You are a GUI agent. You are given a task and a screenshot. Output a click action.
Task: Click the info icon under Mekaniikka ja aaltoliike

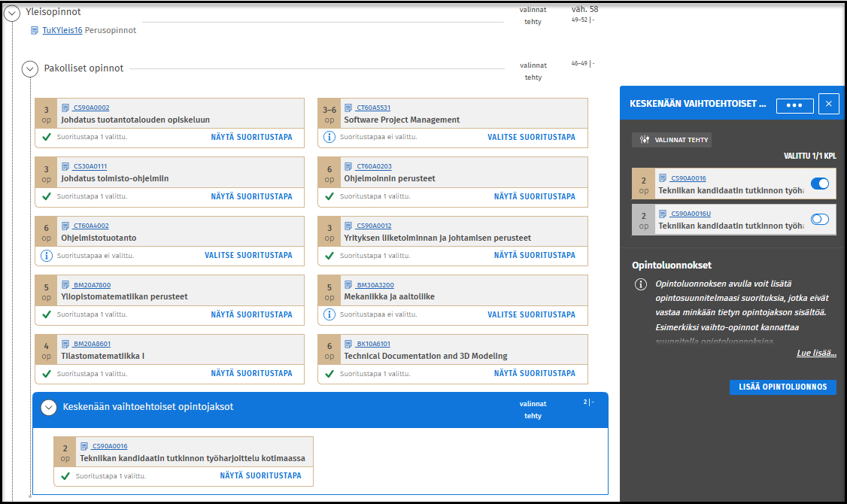click(x=329, y=314)
